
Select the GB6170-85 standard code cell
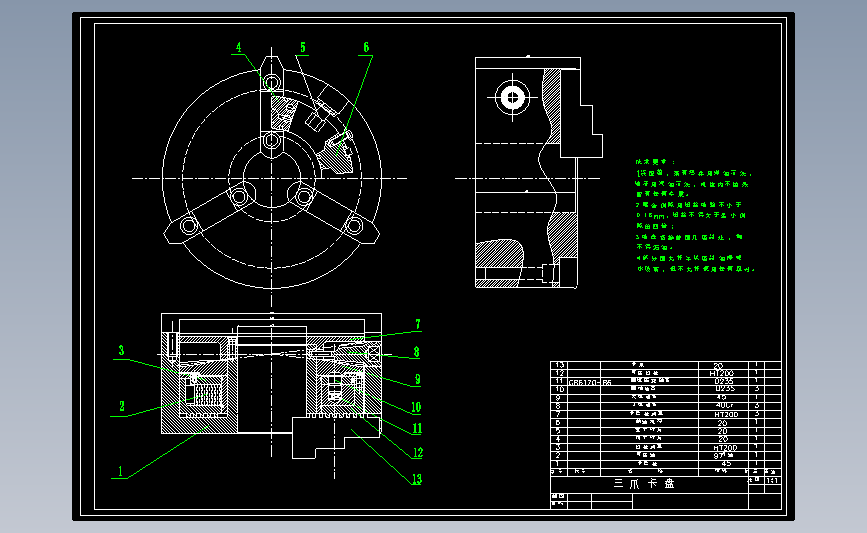click(590, 382)
